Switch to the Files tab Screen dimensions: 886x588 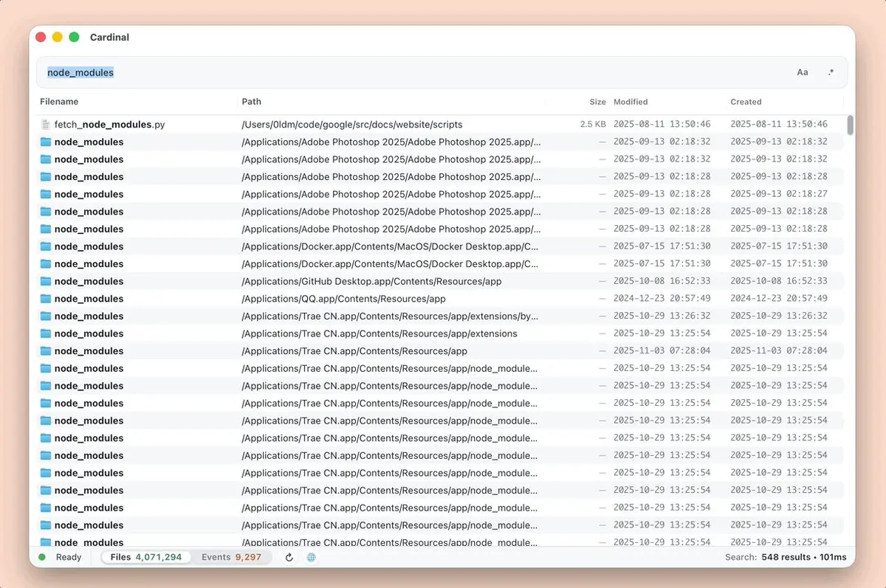point(146,557)
